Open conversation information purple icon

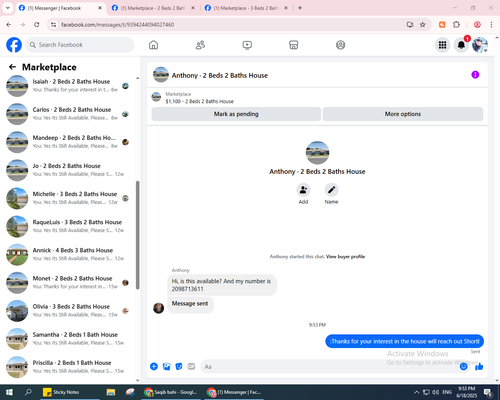[475, 75]
